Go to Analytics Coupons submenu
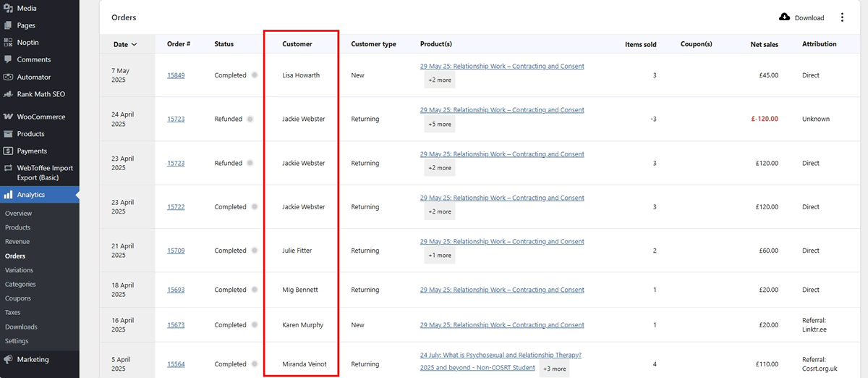This screenshot has width=868, height=378. pyautogui.click(x=18, y=298)
